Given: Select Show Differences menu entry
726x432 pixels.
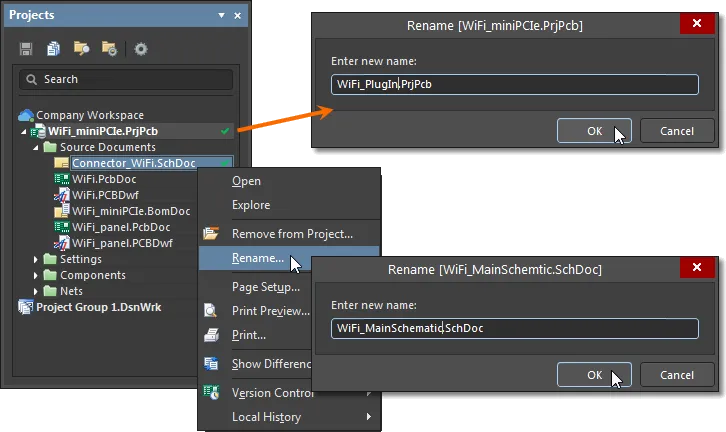Looking at the screenshot, I should [x=271, y=364].
